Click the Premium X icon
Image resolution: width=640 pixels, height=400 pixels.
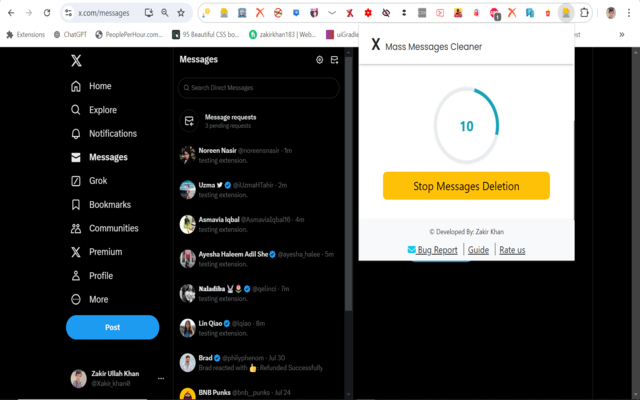point(76,252)
